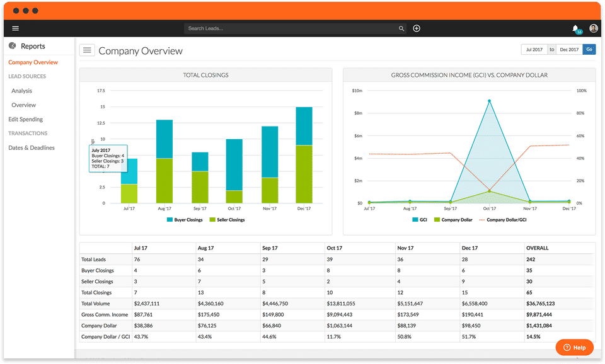
Task: Open the user profile avatar
Action: click(x=594, y=28)
